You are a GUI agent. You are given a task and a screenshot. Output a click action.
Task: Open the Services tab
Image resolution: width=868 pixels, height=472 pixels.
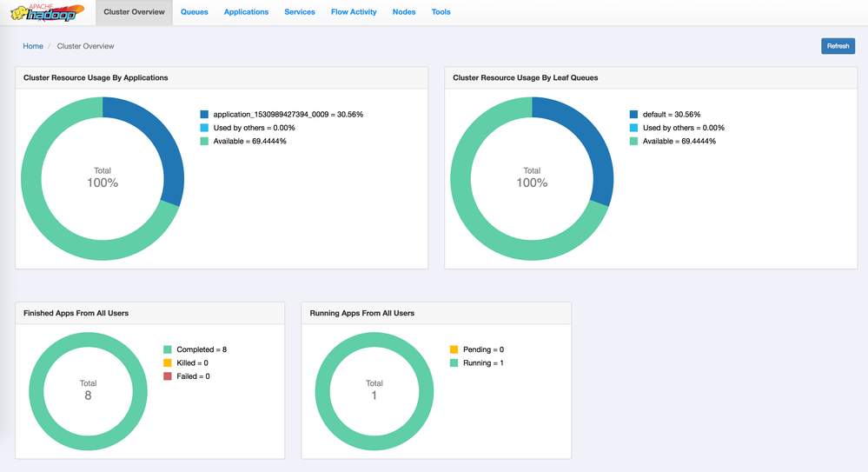pyautogui.click(x=300, y=12)
